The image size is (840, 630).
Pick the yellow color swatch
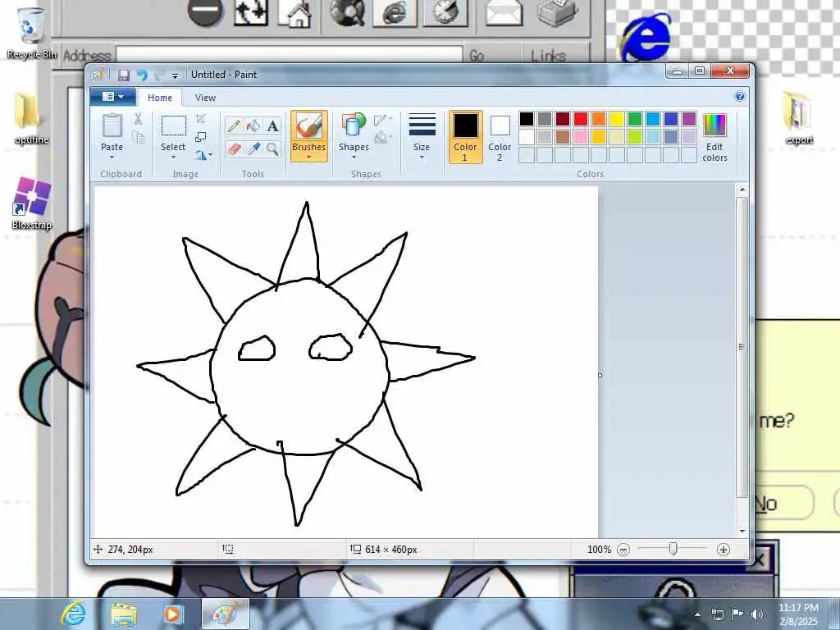(x=617, y=118)
